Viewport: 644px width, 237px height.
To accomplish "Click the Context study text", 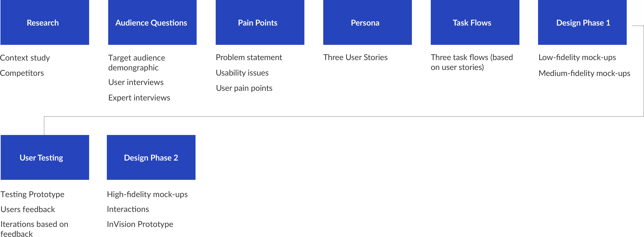I will [x=25, y=58].
